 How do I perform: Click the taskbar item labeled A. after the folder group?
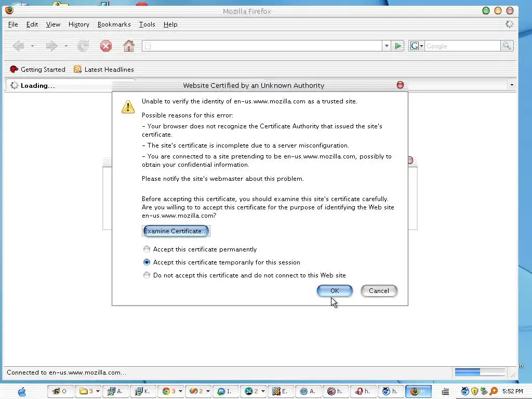coord(115,391)
